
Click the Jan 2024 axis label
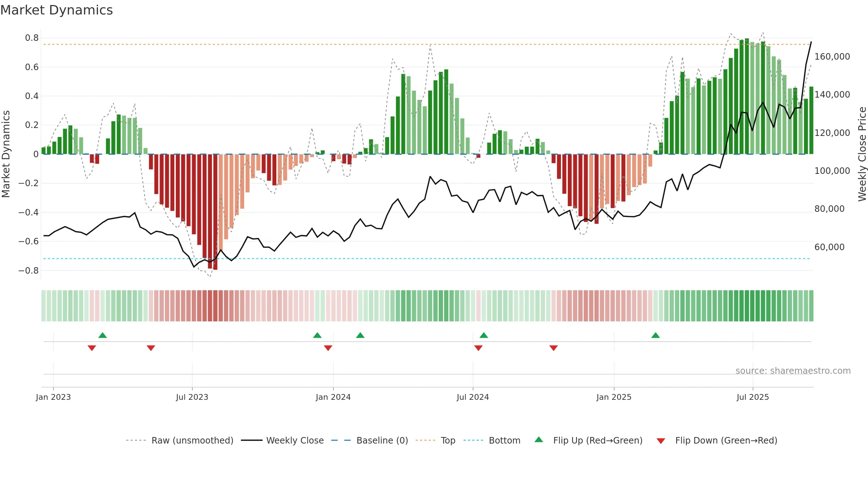coord(333,397)
